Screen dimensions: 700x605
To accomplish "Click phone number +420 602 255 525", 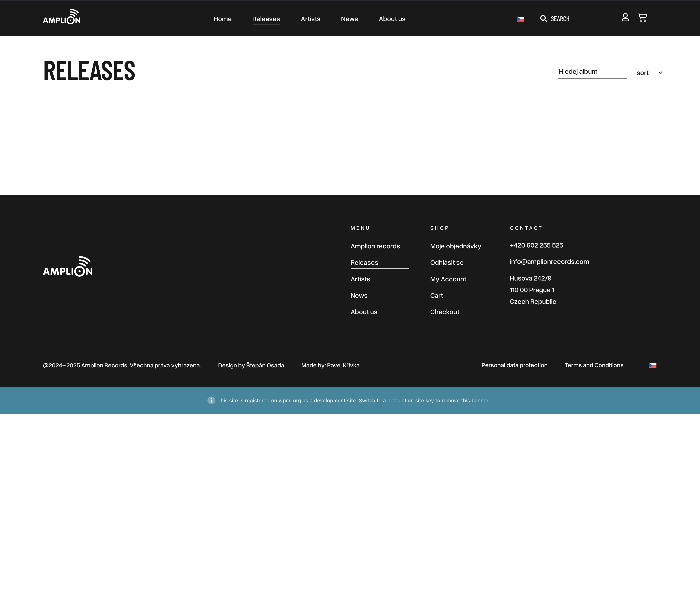I will pos(536,245).
